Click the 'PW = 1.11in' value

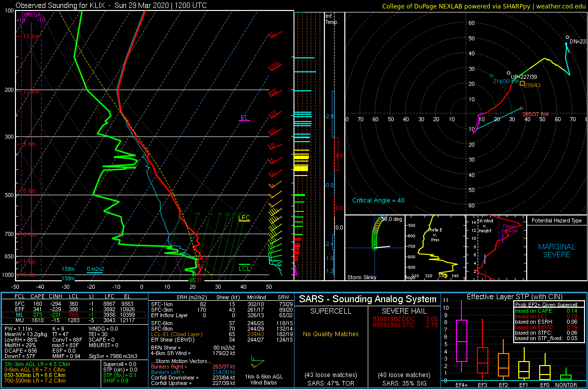coord(18,328)
